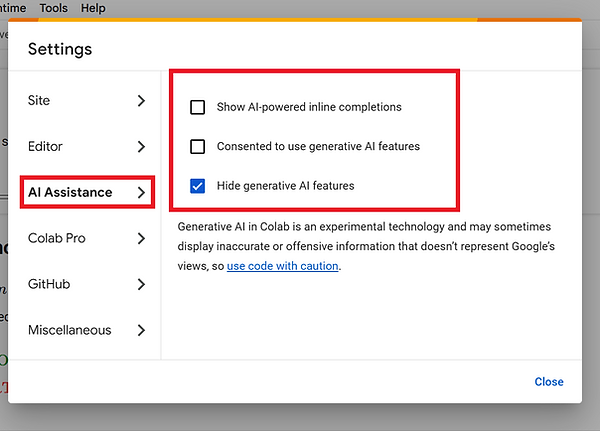This screenshot has height=431, width=600.
Task: Click the Close button in Settings dialog
Action: click(548, 382)
